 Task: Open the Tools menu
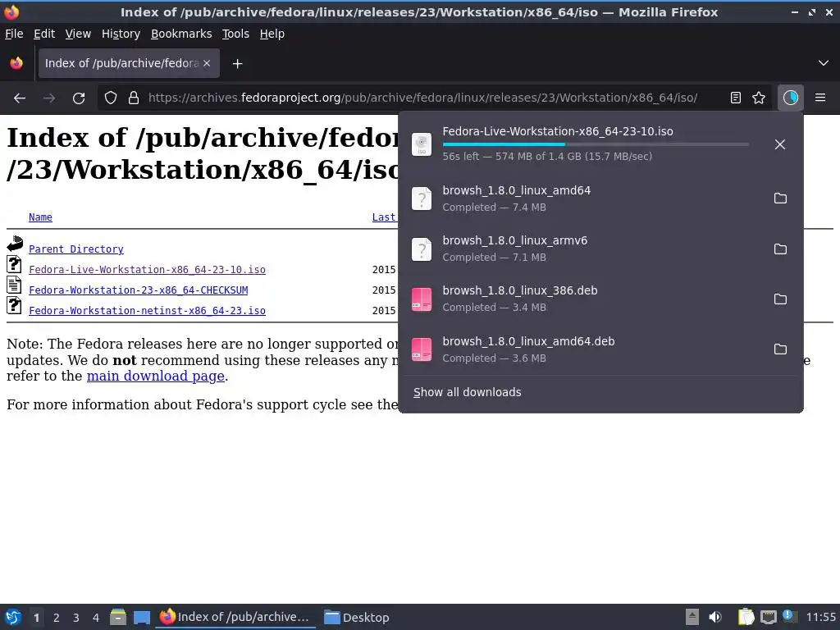click(x=235, y=34)
